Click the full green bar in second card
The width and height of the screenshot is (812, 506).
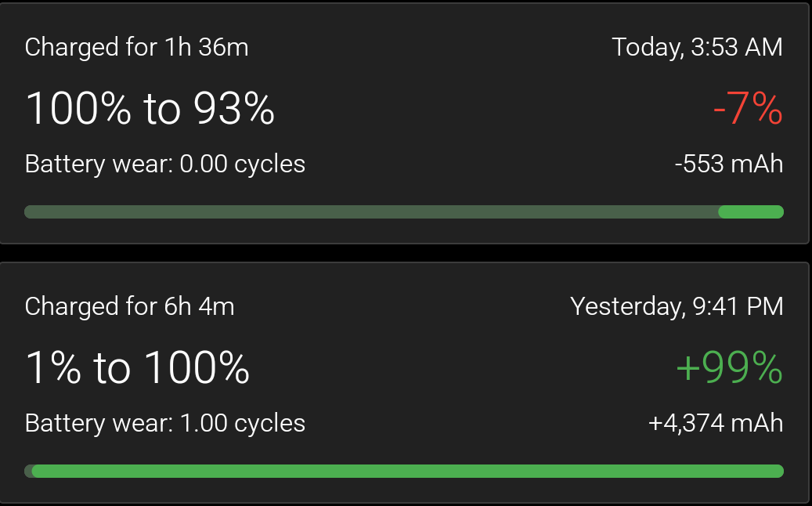pos(407,471)
